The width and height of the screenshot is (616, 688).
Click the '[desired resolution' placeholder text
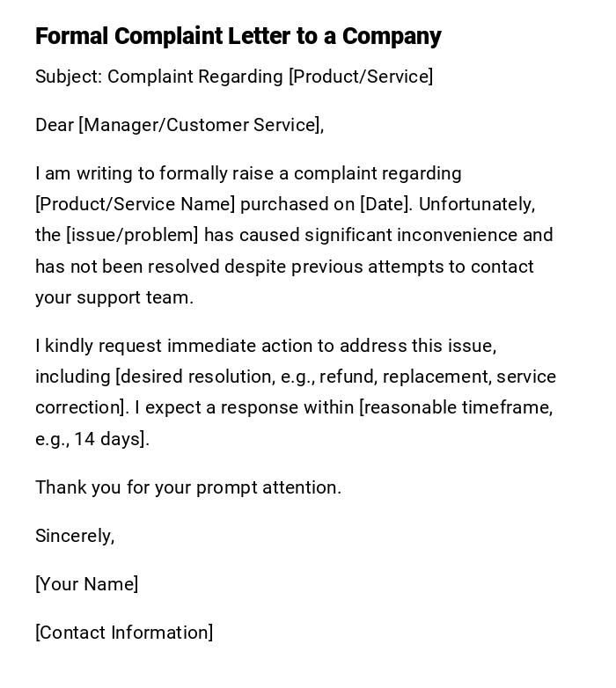pos(194,377)
